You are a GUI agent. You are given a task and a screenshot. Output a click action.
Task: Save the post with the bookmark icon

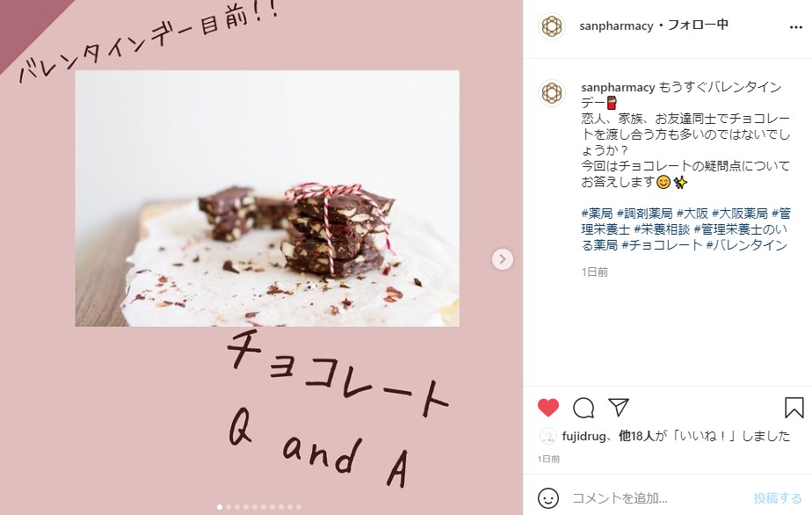(794, 408)
